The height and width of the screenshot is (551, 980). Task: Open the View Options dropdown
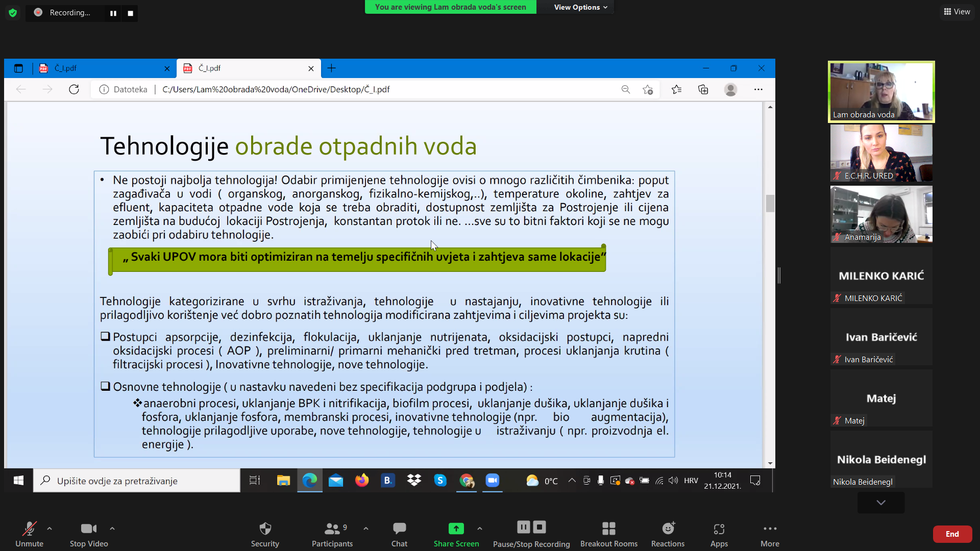click(x=580, y=7)
